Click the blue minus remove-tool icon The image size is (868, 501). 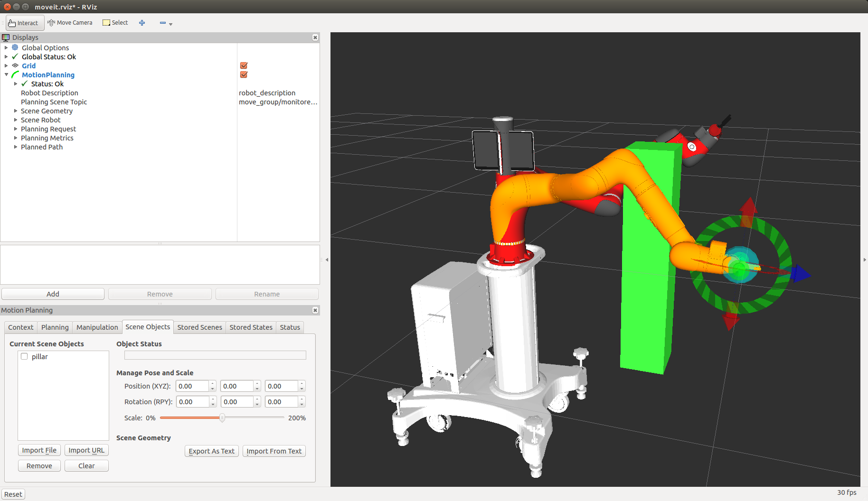coord(163,23)
